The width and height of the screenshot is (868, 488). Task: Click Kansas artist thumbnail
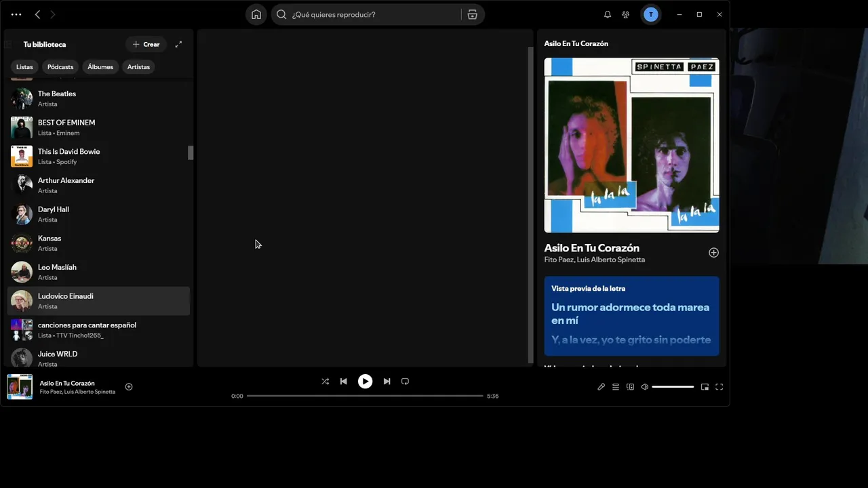pos(22,243)
